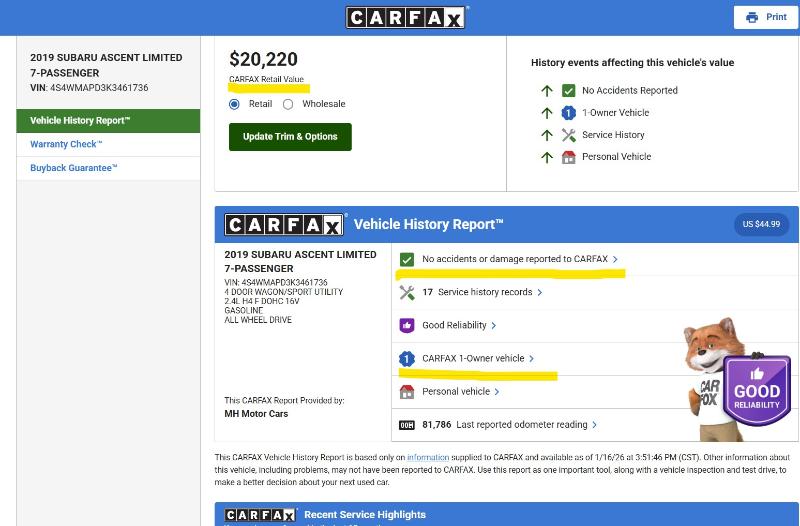Click the odometer icon beside 81,786
The width and height of the screenshot is (800, 526).
(x=407, y=425)
